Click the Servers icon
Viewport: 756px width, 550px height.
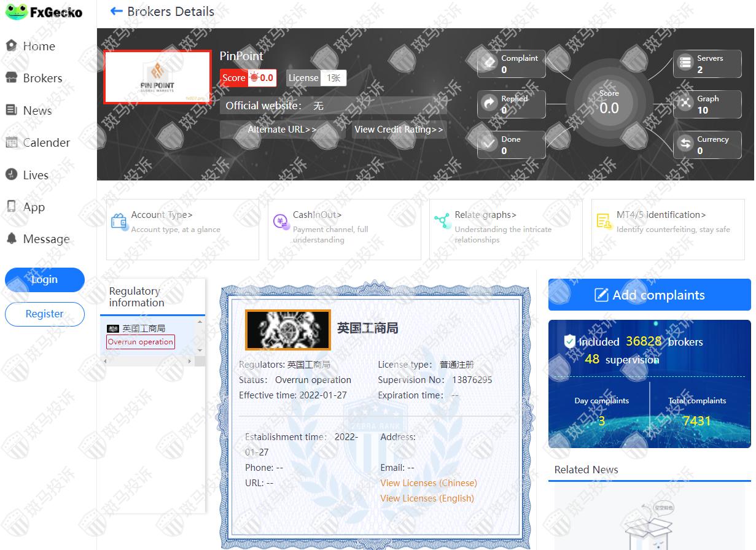[x=685, y=63]
